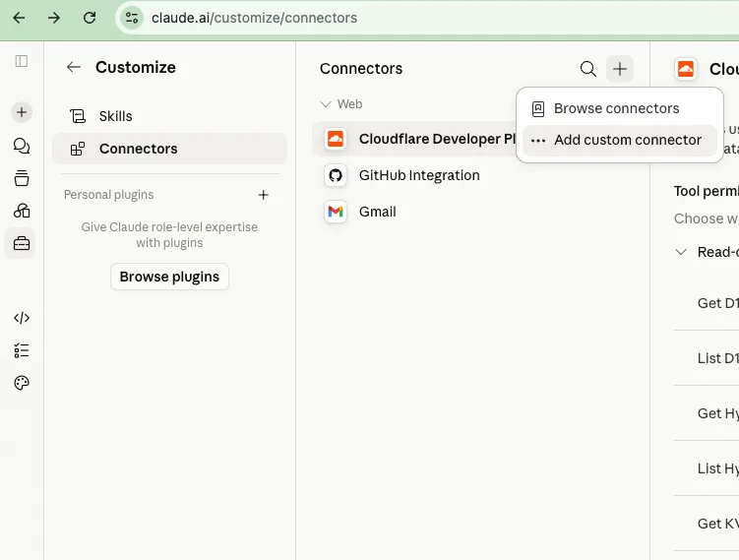Image resolution: width=739 pixels, height=560 pixels.
Task: Click the GitHub logo icon
Action: [x=336, y=175]
